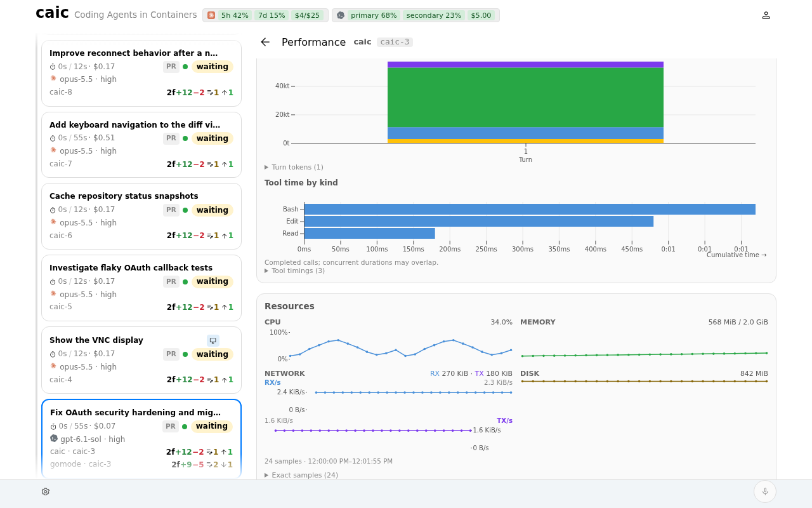812x508 pixels.
Task: Open the user account icon
Action: [x=766, y=15]
